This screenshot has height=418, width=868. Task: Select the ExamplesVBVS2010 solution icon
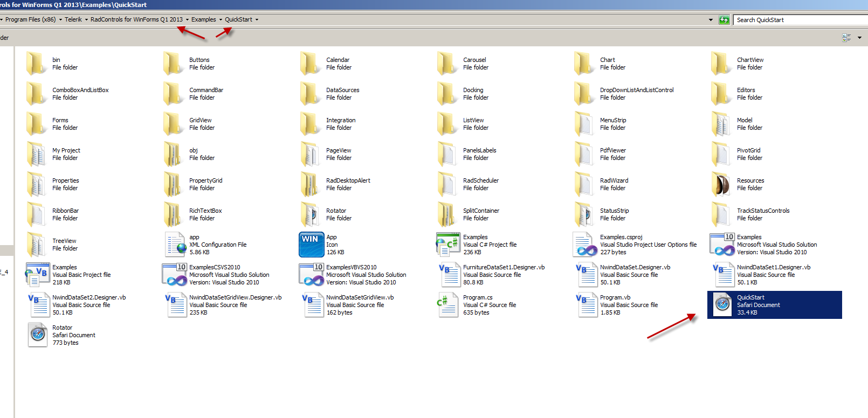click(x=311, y=275)
